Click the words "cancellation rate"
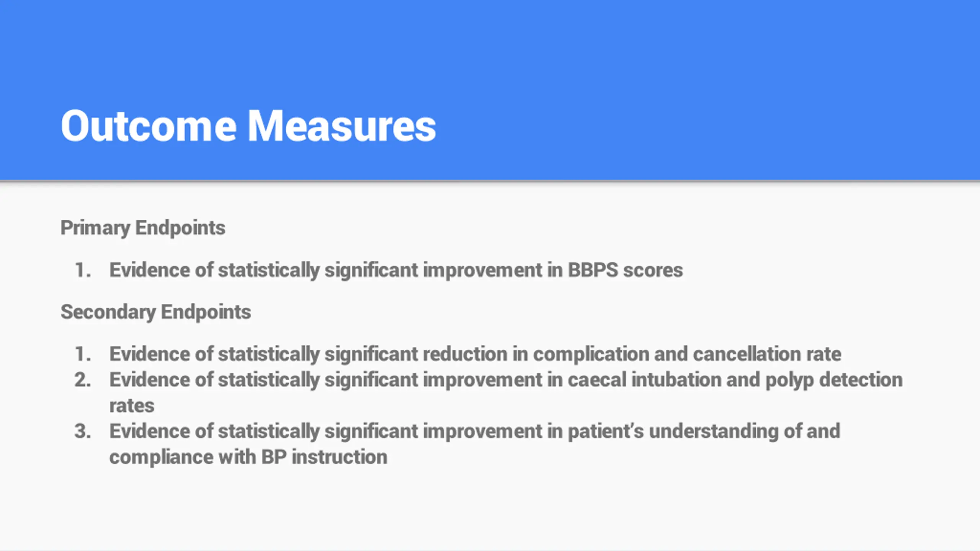 click(767, 354)
